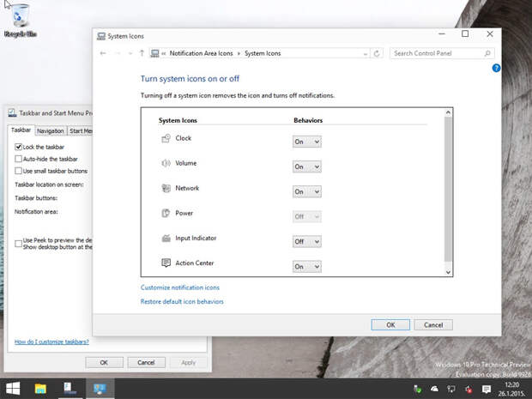The height and width of the screenshot is (399, 532).
Task: Click the Network system icon
Action: pyautogui.click(x=166, y=188)
